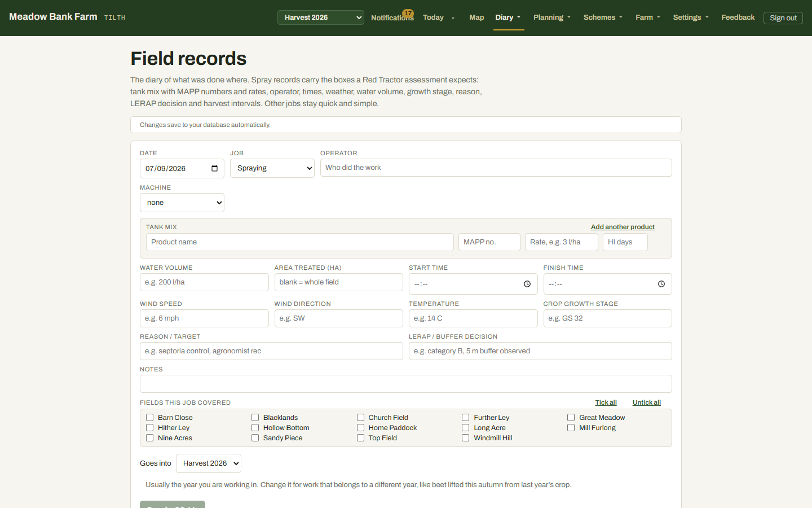Tick the Windmill Hill checkbox
812x508 pixels.
(466, 438)
